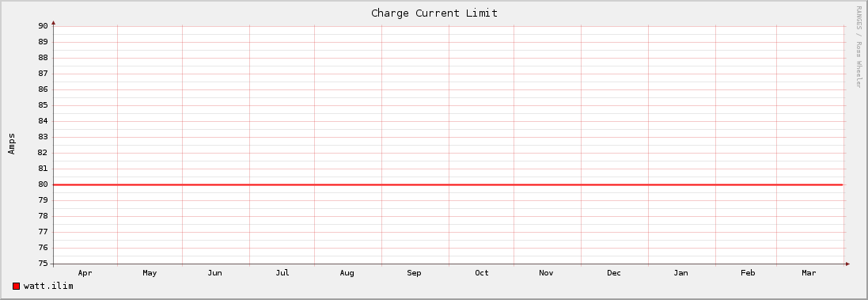The height and width of the screenshot is (300, 868).
Task: Click the 75 y-axis value
Action: coord(44,264)
